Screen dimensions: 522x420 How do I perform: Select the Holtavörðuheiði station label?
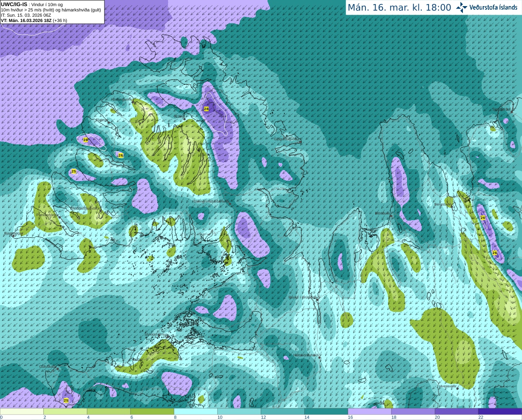pos(306,355)
